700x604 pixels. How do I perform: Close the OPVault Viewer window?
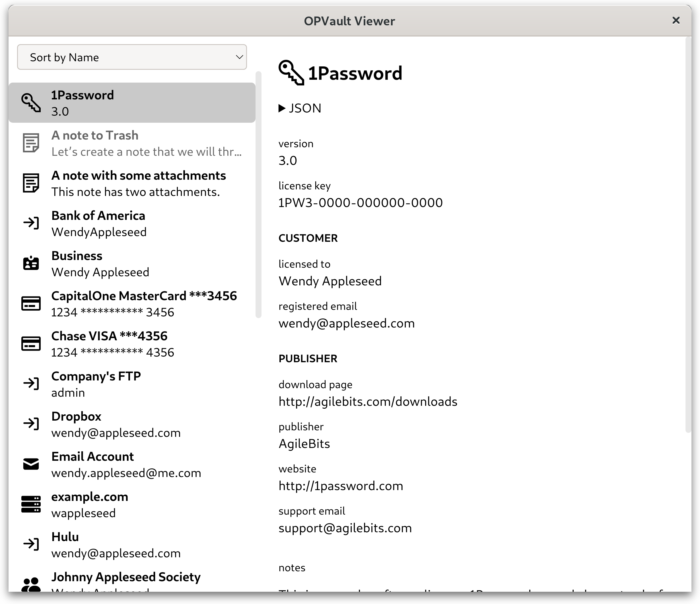(676, 21)
